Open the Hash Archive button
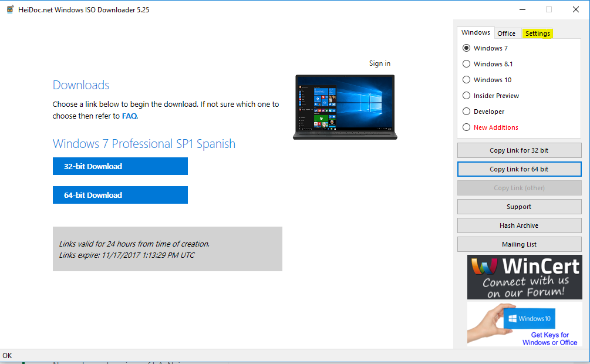The width and height of the screenshot is (590, 364). 520,225
